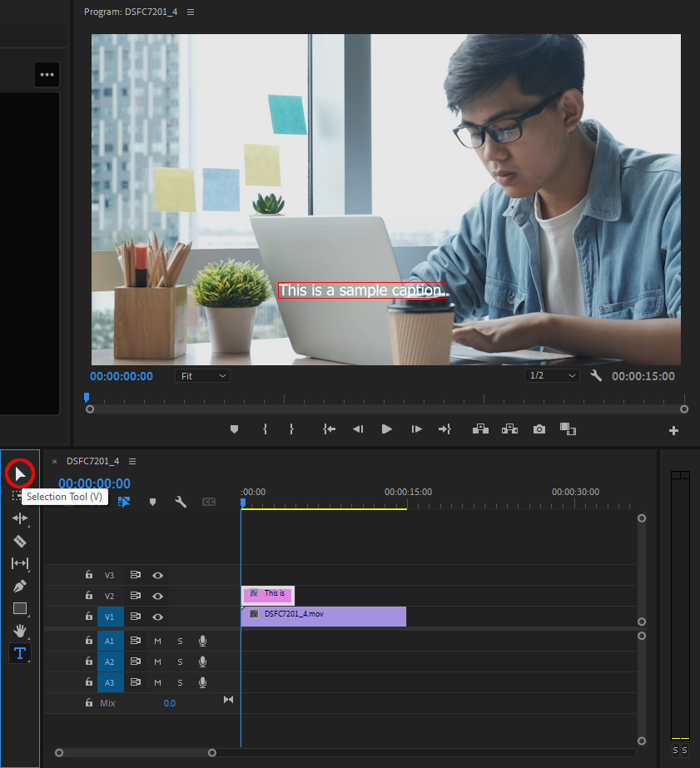Screen dimensions: 700x768
Task: Open the Fit zoom level dropdown
Action: tap(203, 376)
